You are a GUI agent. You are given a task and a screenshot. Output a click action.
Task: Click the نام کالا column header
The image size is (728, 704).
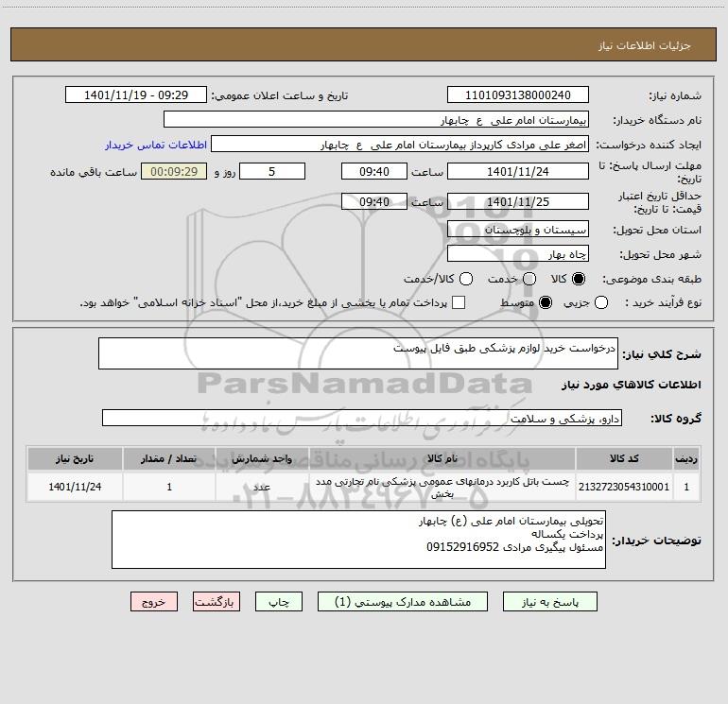pyautogui.click(x=442, y=458)
